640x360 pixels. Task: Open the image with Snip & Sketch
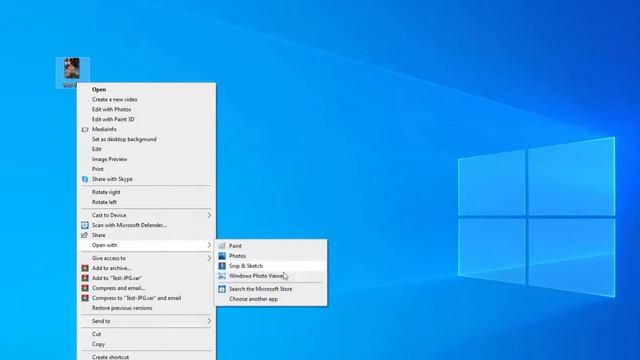(x=271, y=266)
